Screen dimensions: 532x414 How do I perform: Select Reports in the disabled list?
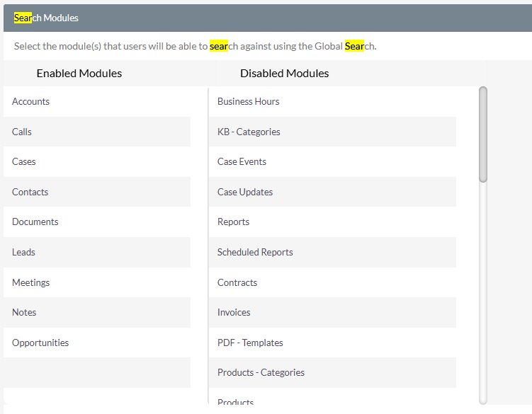[332, 222]
